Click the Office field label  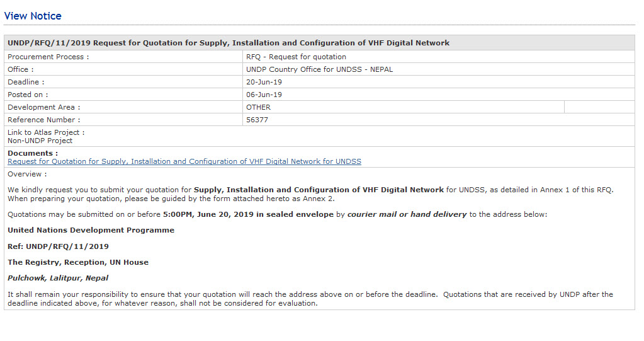pyautogui.click(x=21, y=69)
